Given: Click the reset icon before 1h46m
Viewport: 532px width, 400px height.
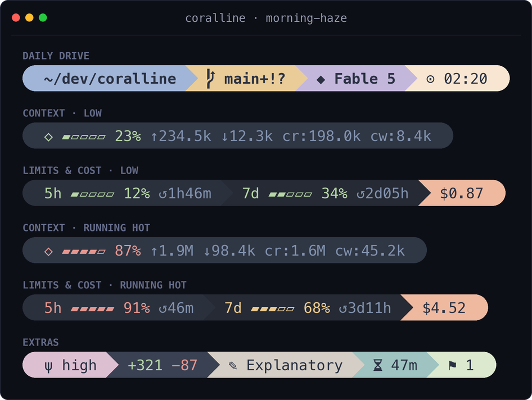Looking at the screenshot, I should (x=163, y=194).
